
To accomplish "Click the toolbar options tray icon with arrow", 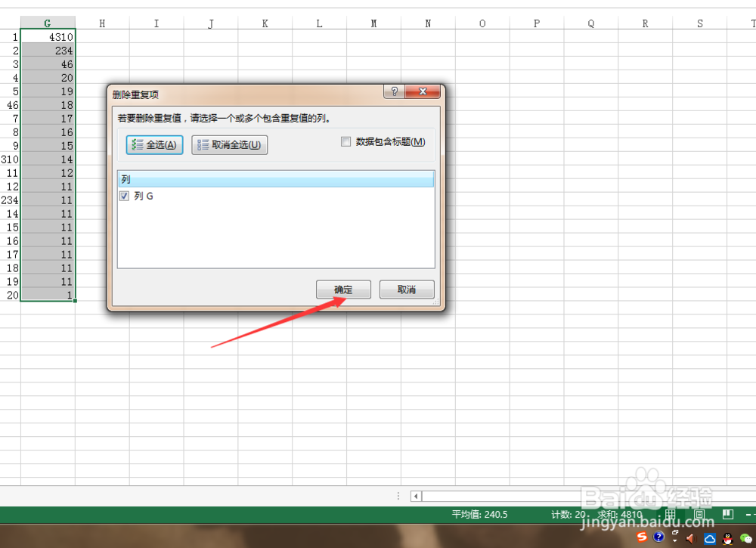I will pyautogui.click(x=675, y=536).
